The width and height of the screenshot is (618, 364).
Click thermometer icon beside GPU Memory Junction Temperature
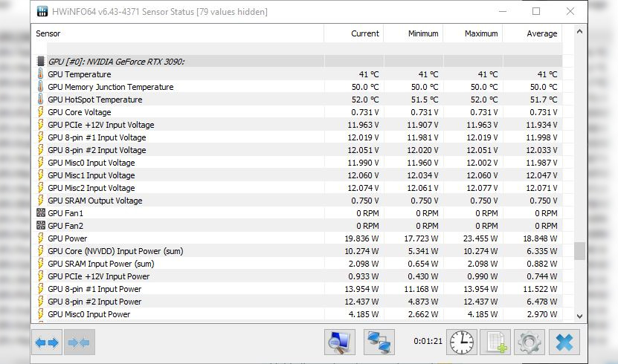[40, 87]
